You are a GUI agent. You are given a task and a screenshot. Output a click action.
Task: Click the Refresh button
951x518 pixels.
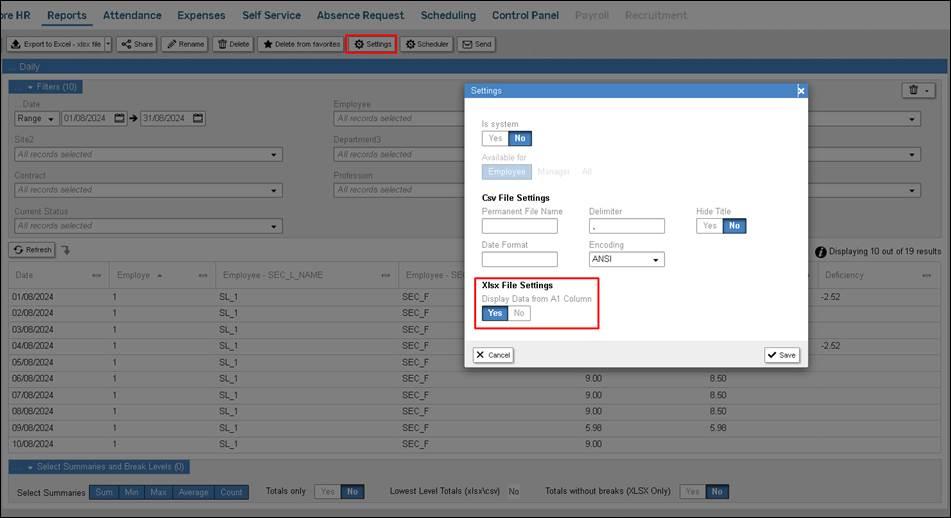[x=32, y=250]
